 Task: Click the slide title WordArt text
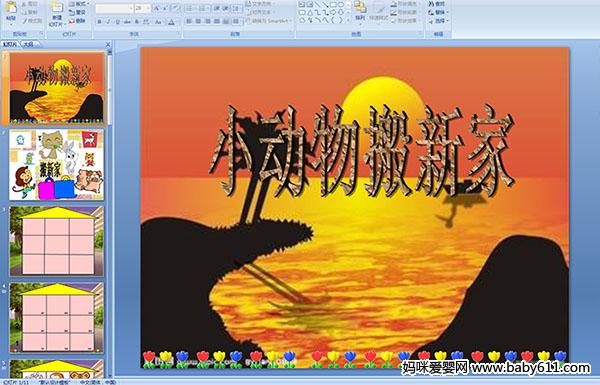click(362, 152)
